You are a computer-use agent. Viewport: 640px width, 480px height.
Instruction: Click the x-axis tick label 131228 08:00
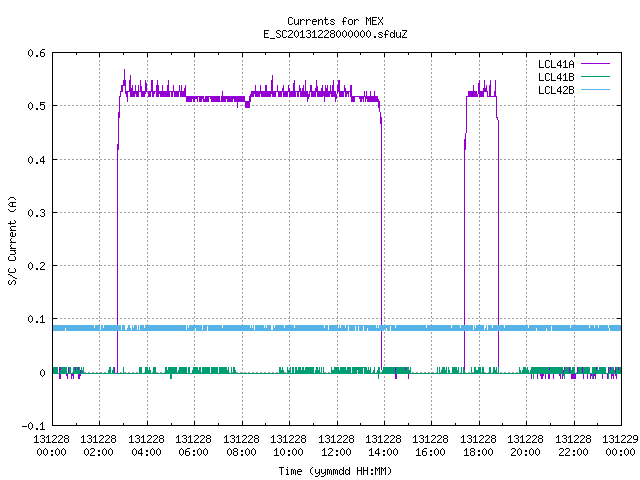[241, 446]
